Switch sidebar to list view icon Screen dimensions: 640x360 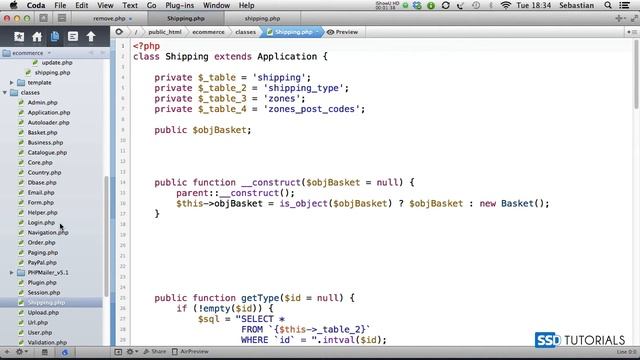44,352
